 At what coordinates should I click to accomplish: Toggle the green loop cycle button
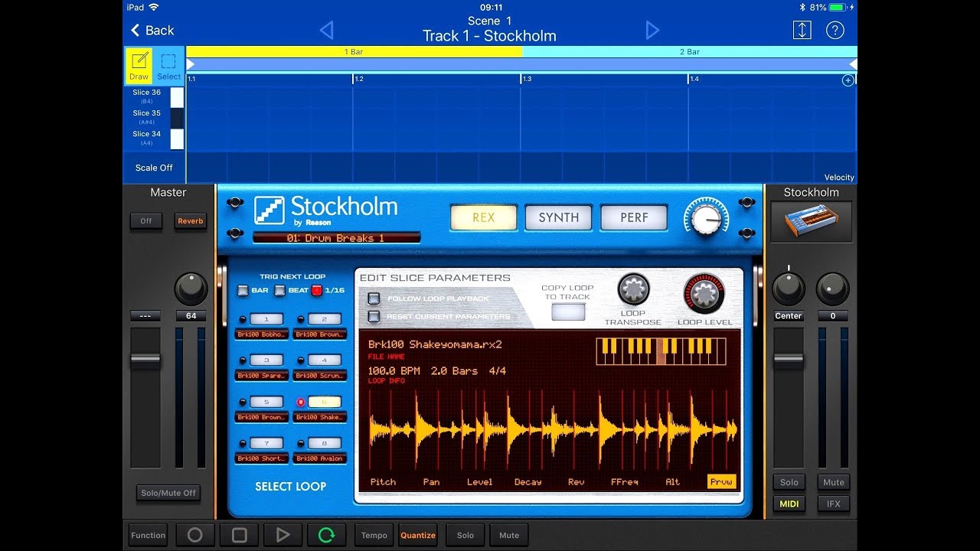pos(327,535)
